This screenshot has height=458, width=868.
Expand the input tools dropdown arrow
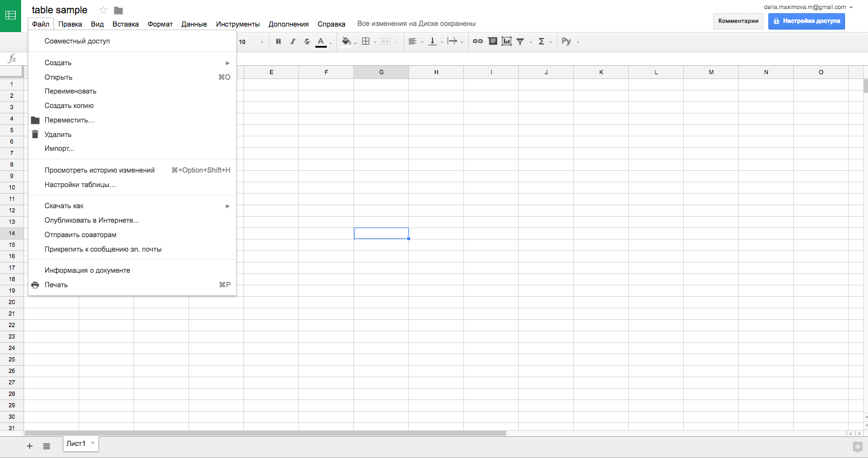(578, 42)
